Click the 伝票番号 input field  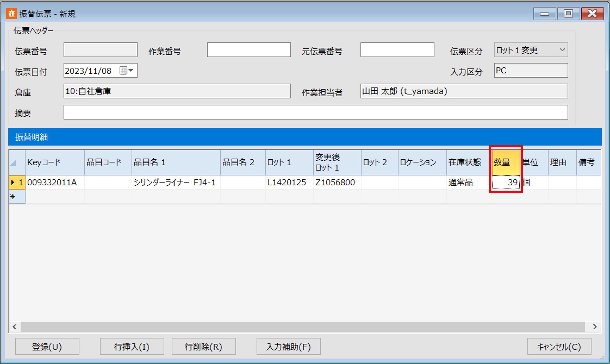click(100, 50)
